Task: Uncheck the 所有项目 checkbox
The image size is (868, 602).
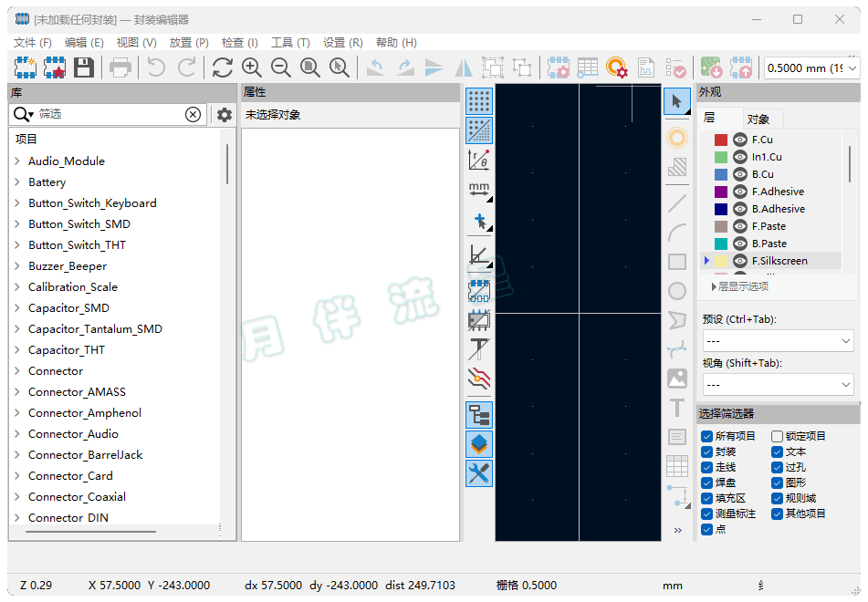Action: click(x=707, y=436)
